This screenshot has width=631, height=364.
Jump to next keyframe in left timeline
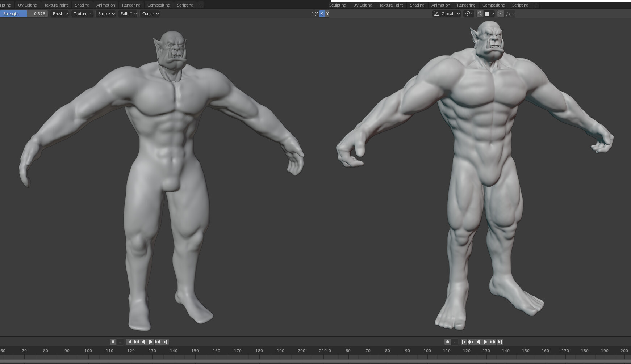click(x=158, y=342)
